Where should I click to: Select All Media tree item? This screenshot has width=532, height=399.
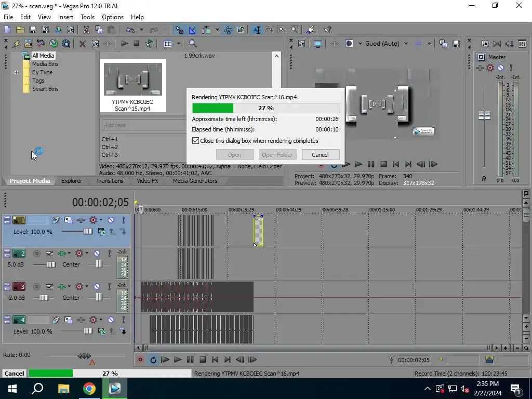coord(43,56)
